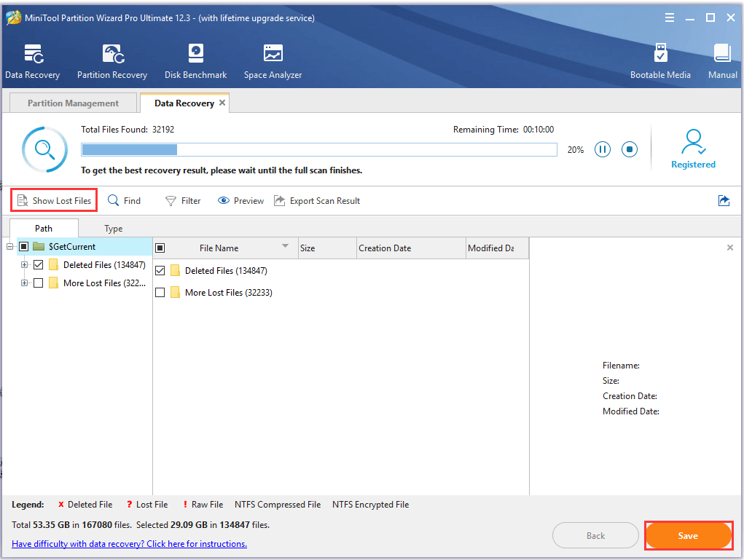Click the $GetCurrent folder icon in tree
Image resolution: width=744 pixels, height=560 pixels.
39,246
